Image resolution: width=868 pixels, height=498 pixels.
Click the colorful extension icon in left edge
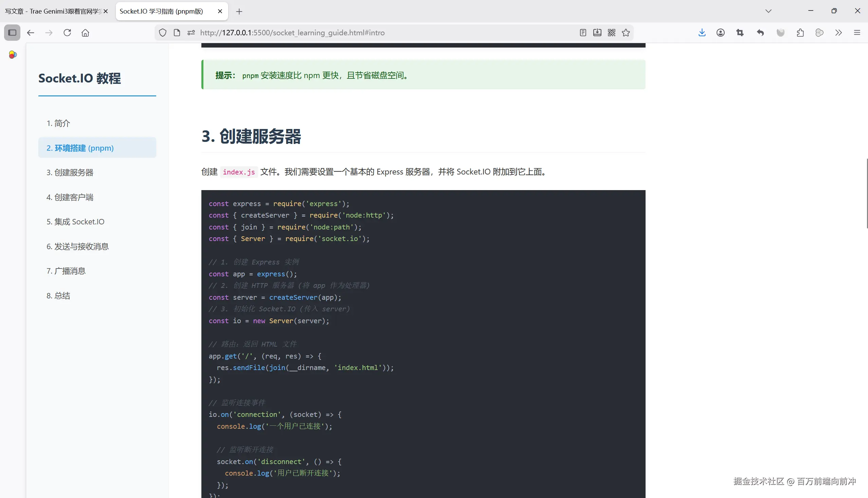click(x=12, y=54)
